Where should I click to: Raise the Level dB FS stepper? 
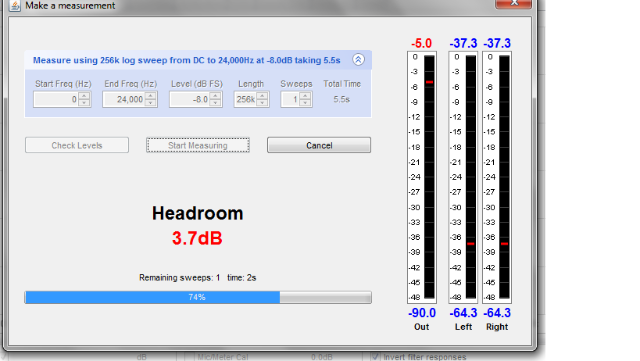click(x=216, y=96)
